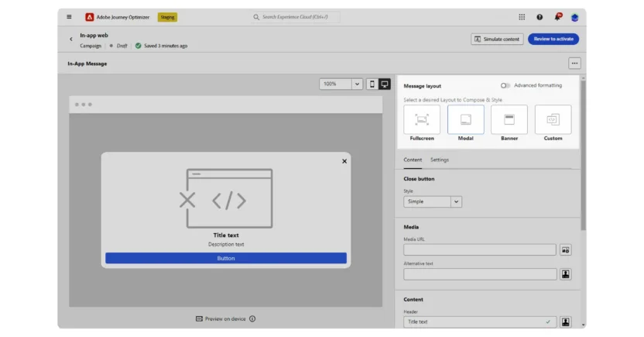Open the hamburger navigation menu
This screenshot has height=337, width=644.
69,17
